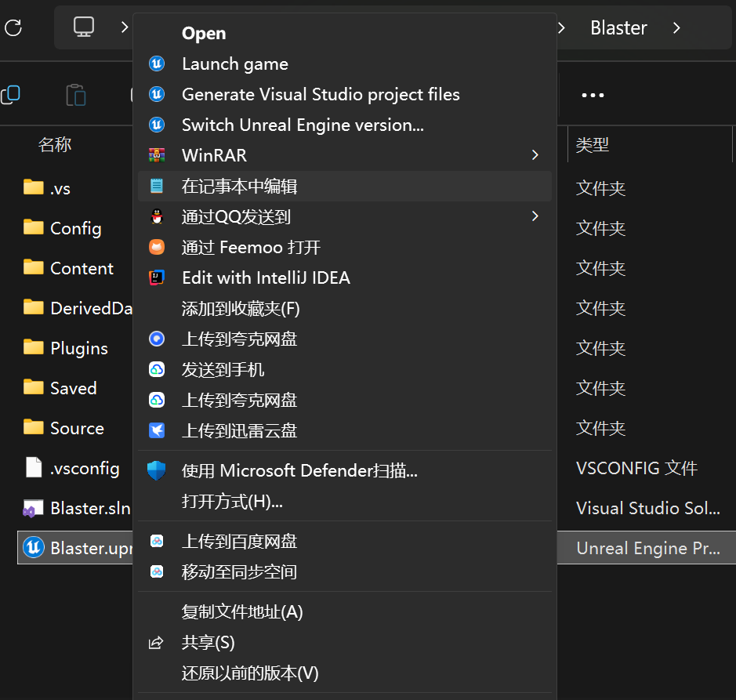Viewport: 736px width, 700px height.
Task: Expand the WinRAR submenu arrow
Action: pos(535,155)
